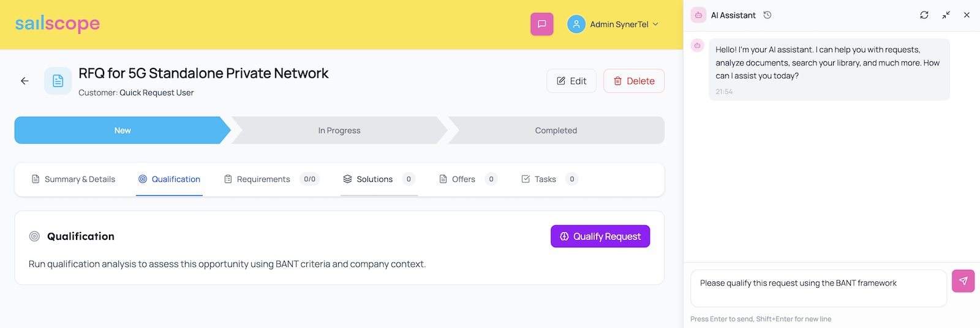Click the back arrow icon
980x328 pixels.
point(24,81)
